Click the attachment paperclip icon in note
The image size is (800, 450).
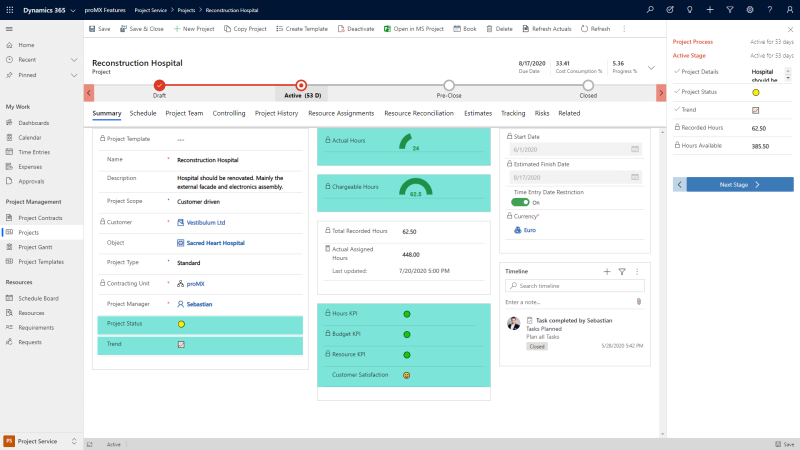[638, 301]
